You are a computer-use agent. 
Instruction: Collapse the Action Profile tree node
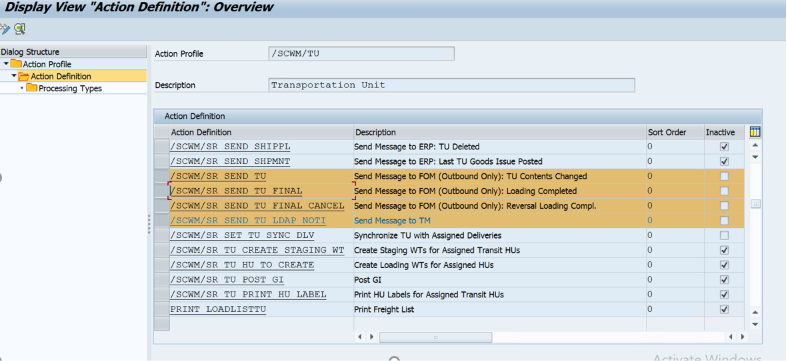tap(6, 64)
